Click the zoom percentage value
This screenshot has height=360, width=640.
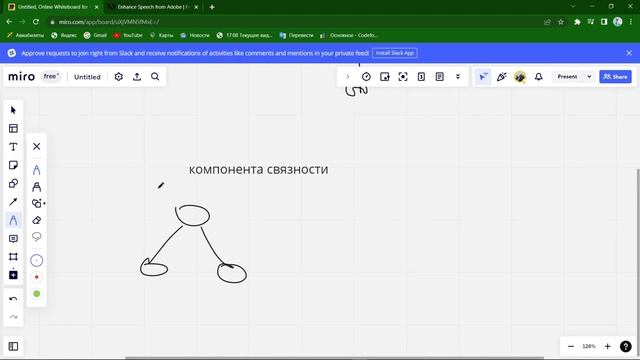coord(589,347)
